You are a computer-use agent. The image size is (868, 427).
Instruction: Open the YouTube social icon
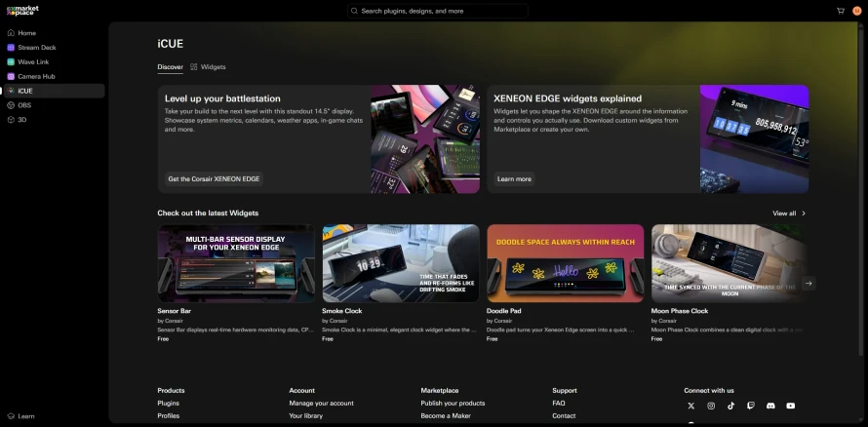pyautogui.click(x=791, y=406)
